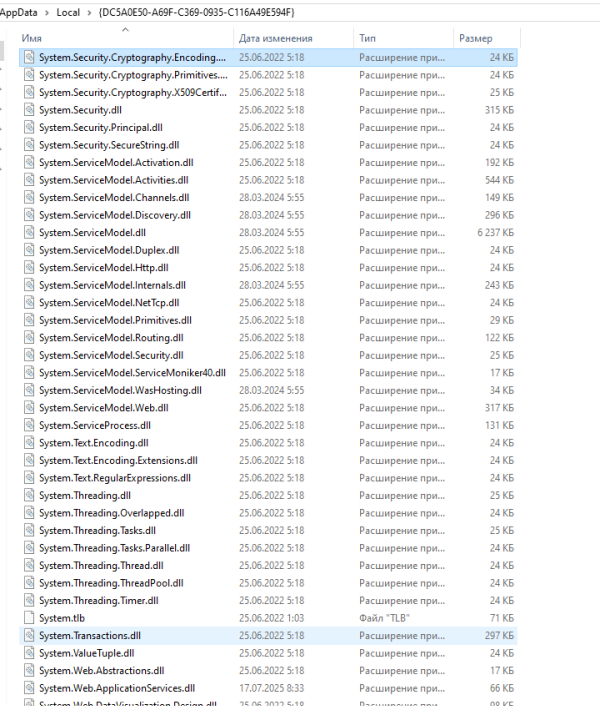Select System.Security.Cryptography.Primitives file name
The width and height of the screenshot is (600, 710).
(x=133, y=75)
